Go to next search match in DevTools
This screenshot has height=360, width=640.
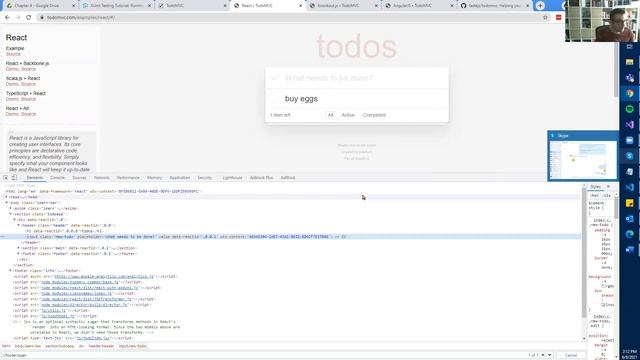pos(550,355)
